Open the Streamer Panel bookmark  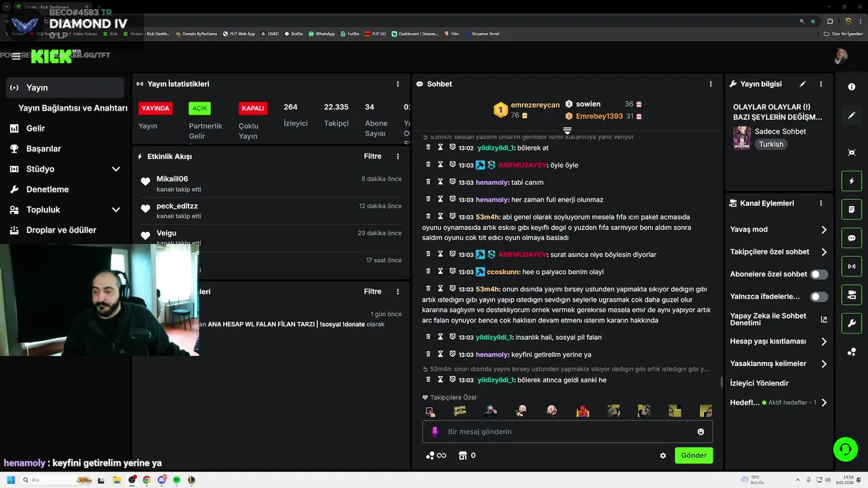pyautogui.click(x=481, y=33)
